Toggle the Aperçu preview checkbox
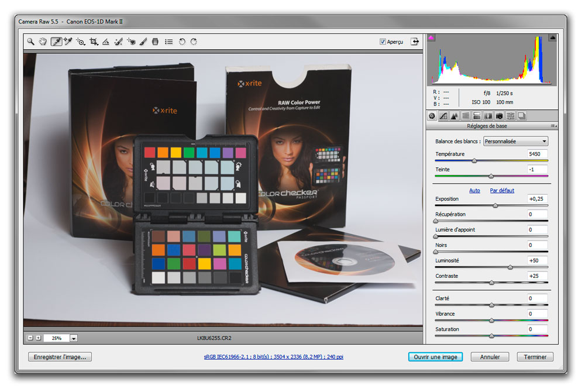This screenshot has height=392, width=585. (x=383, y=42)
